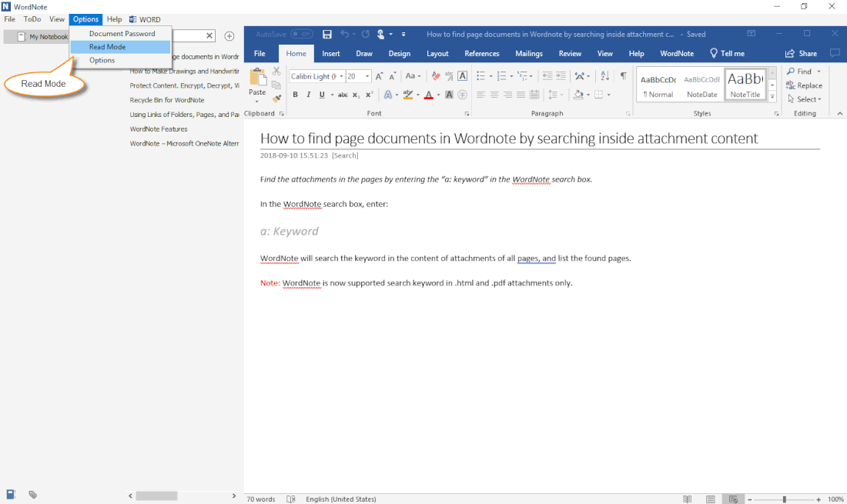Click the Format Painter brush icon

click(x=276, y=98)
